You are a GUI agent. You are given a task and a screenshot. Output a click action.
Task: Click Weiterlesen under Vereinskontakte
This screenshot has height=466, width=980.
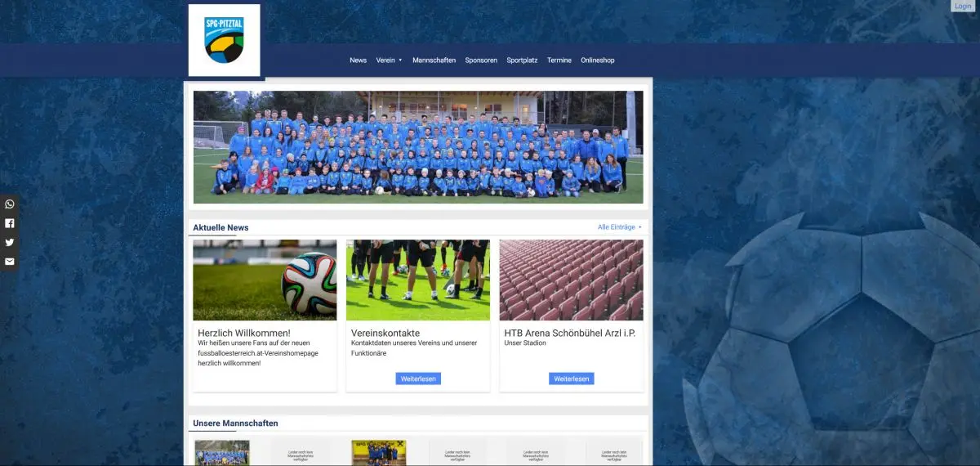pyautogui.click(x=418, y=379)
